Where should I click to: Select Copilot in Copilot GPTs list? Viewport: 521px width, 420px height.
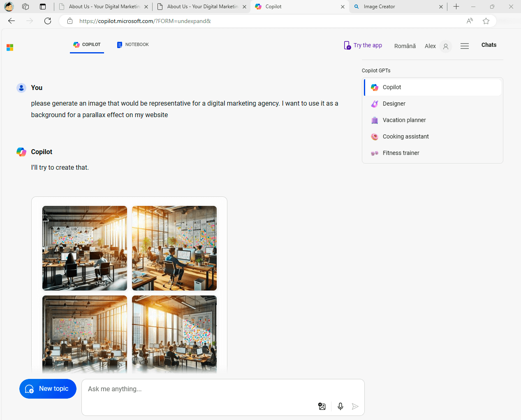tap(433, 87)
